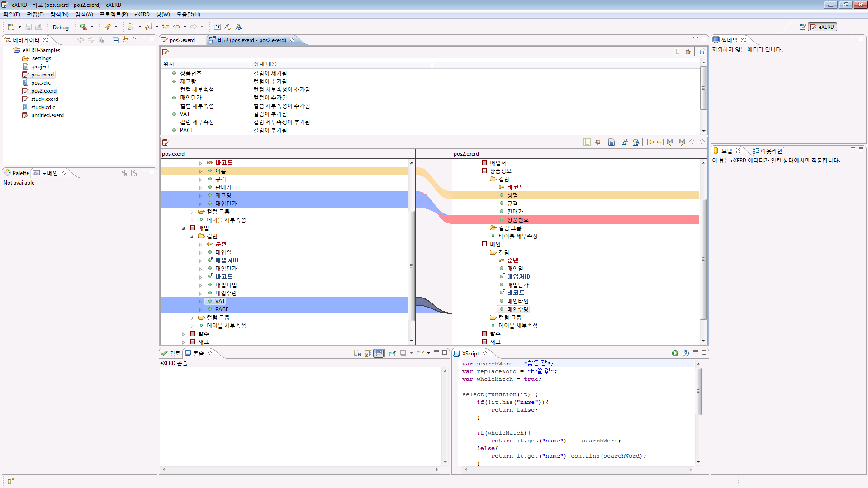
Task: Click the pin console icon
Action: [x=392, y=353]
